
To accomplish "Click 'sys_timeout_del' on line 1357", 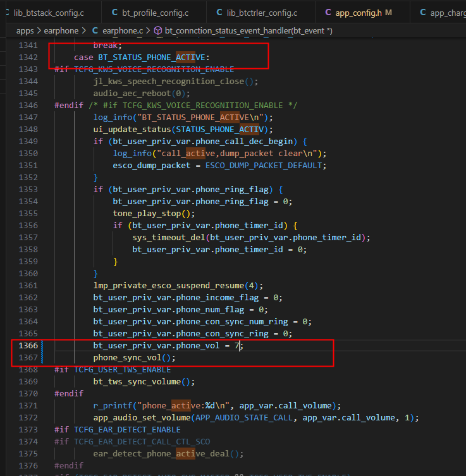I will 169,238.
